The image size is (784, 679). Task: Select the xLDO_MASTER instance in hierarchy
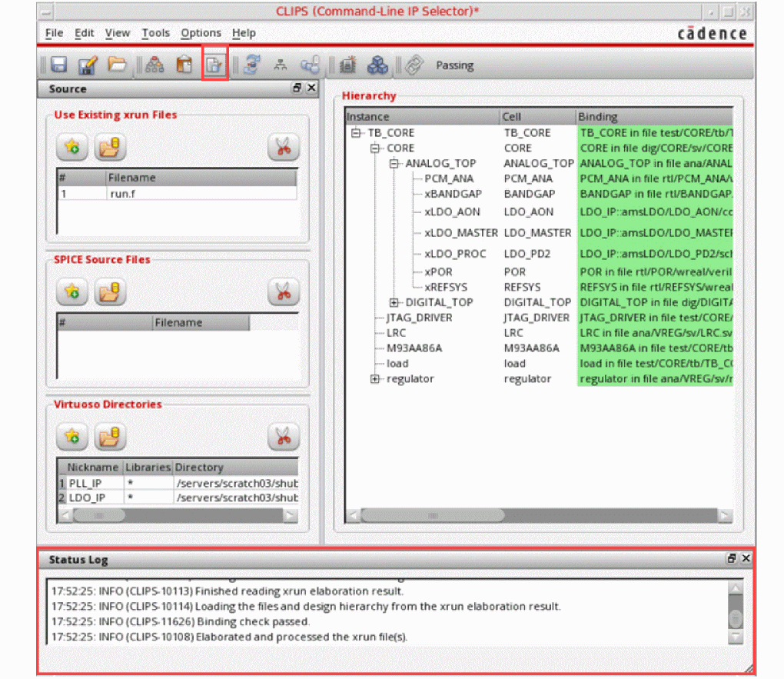coord(460,233)
